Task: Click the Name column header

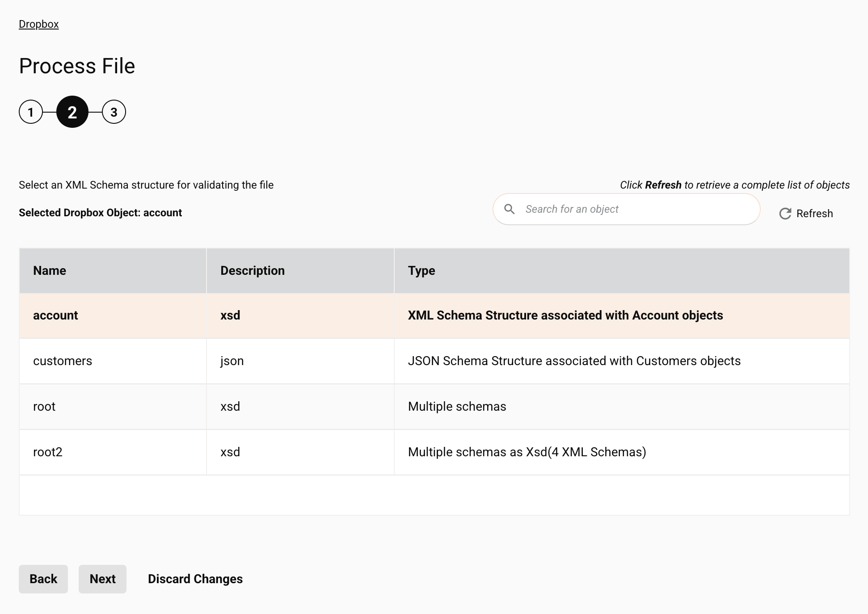Action: click(x=50, y=271)
